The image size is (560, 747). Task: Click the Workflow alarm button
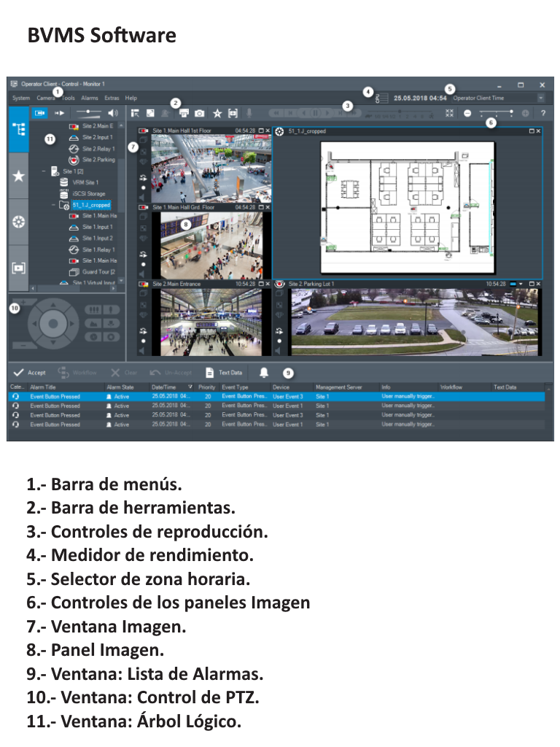point(77,373)
